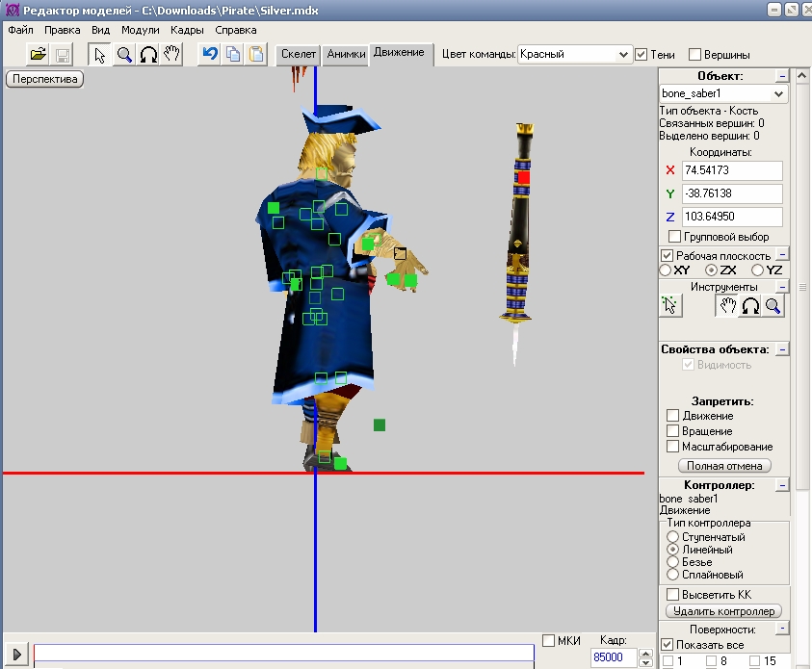Collapse the Свойства объекта section
Image resolution: width=812 pixels, height=669 pixels.
(782, 349)
